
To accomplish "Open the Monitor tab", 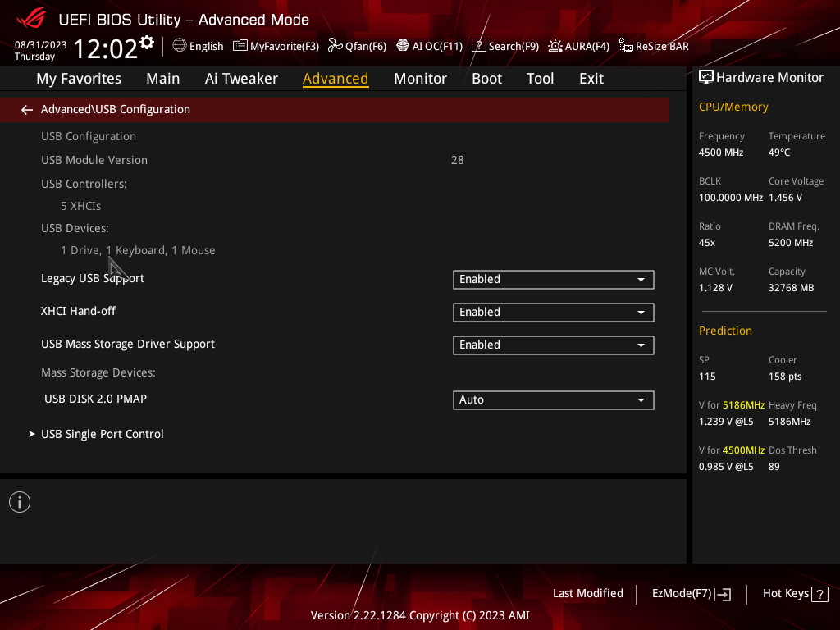I will [x=420, y=79].
